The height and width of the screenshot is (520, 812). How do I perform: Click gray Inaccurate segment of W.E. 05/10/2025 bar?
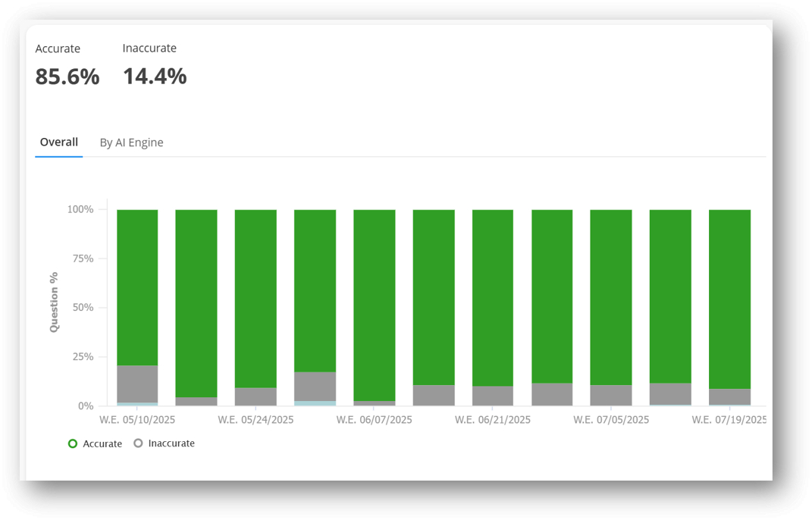pyautogui.click(x=137, y=384)
